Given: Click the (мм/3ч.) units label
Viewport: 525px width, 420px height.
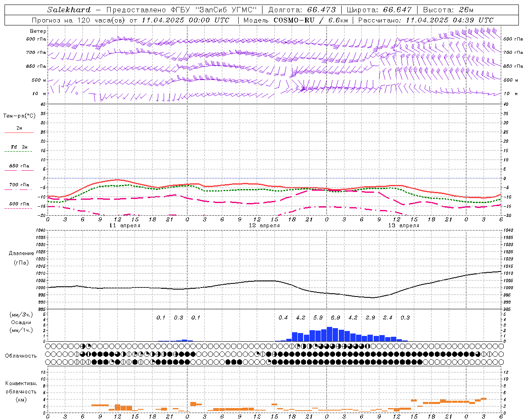Looking at the screenshot, I should click(21, 315).
